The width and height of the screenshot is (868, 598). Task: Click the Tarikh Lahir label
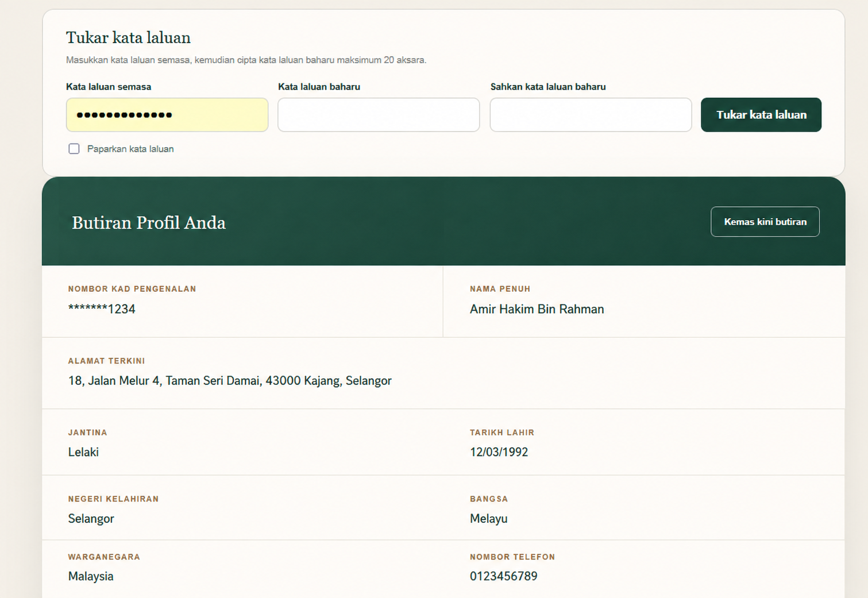(x=502, y=433)
